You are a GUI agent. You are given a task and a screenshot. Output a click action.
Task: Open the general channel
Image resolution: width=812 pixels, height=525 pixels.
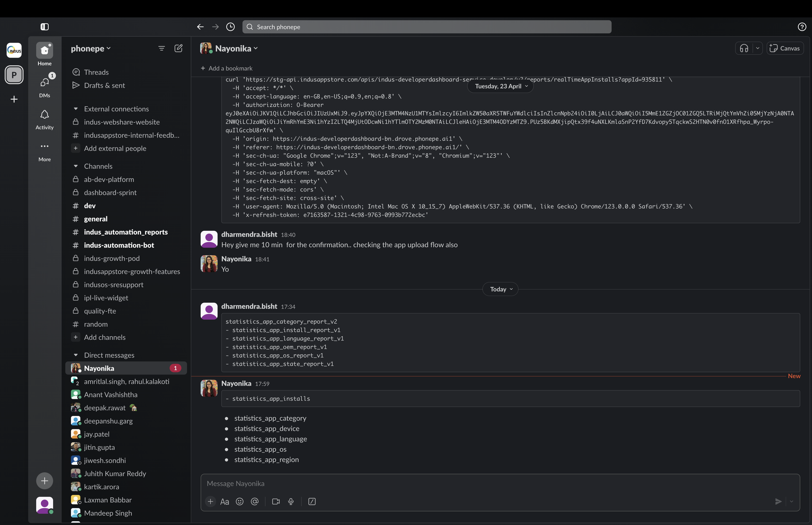[126, 219]
